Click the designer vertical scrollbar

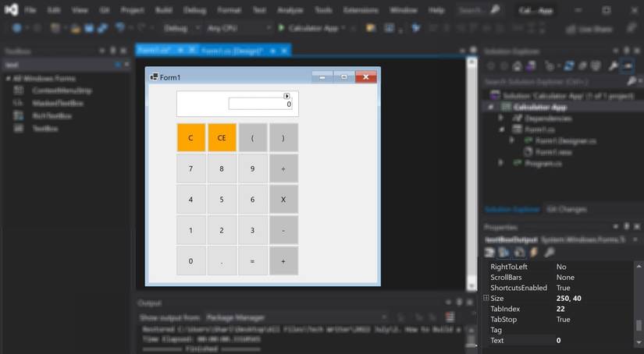(x=471, y=174)
